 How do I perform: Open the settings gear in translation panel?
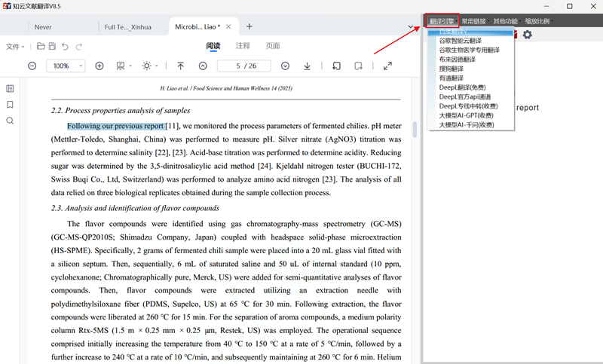[528, 35]
